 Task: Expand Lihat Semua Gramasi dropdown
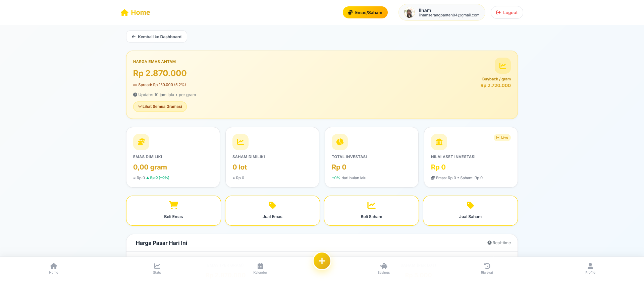160,107
